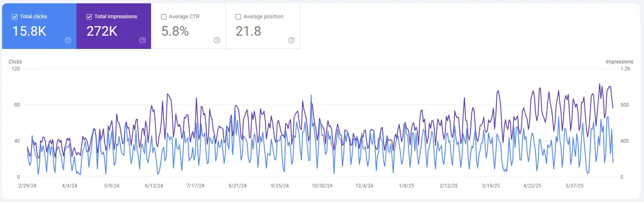Click help icon on Average position card
Viewport: 644px width, 202px height.
pos(291,40)
